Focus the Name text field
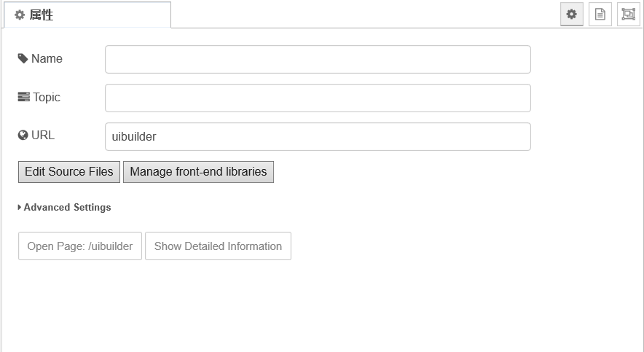The height and width of the screenshot is (352, 644). (318, 60)
